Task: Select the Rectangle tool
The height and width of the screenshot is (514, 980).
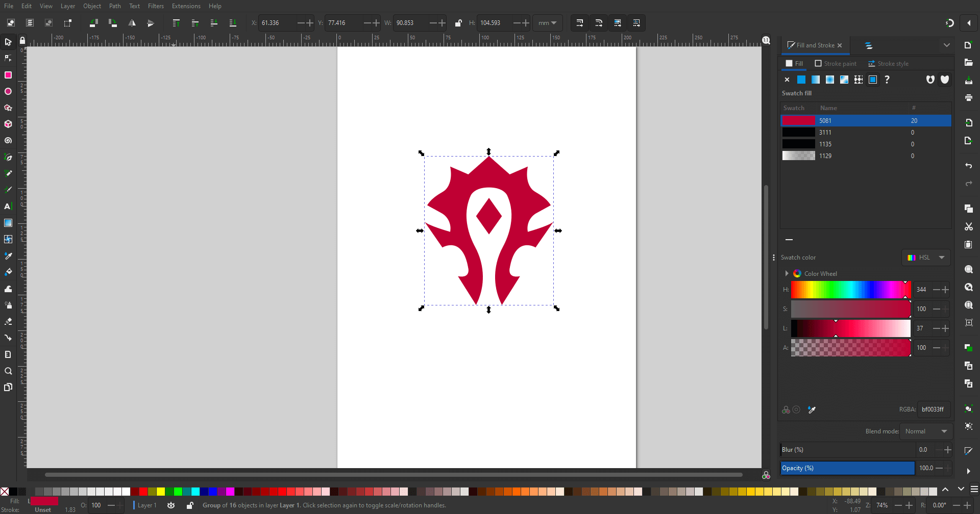Action: pyautogui.click(x=8, y=75)
